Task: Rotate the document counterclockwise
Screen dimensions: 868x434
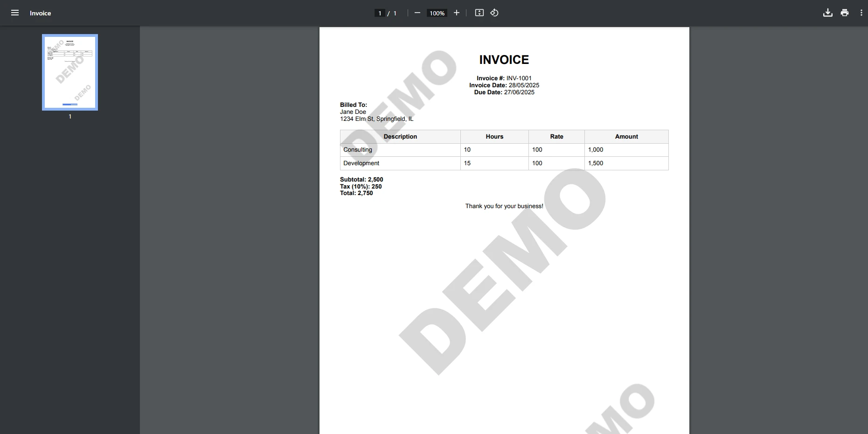Action: [494, 13]
